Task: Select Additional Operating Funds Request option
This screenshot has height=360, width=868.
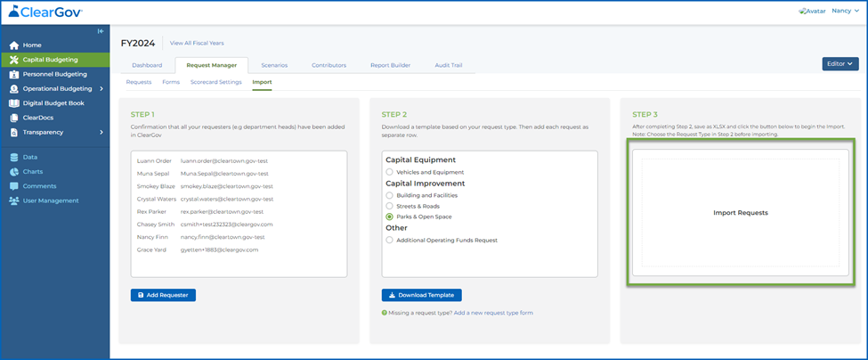Action: click(390, 241)
